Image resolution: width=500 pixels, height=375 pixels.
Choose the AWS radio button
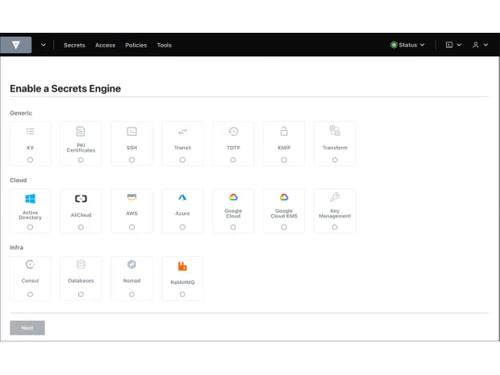pos(132,227)
